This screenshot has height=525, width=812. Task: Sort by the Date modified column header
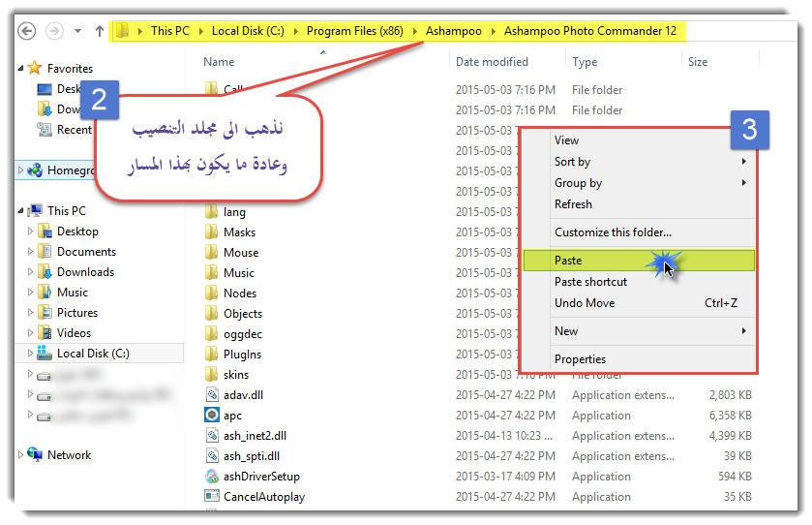(x=492, y=62)
